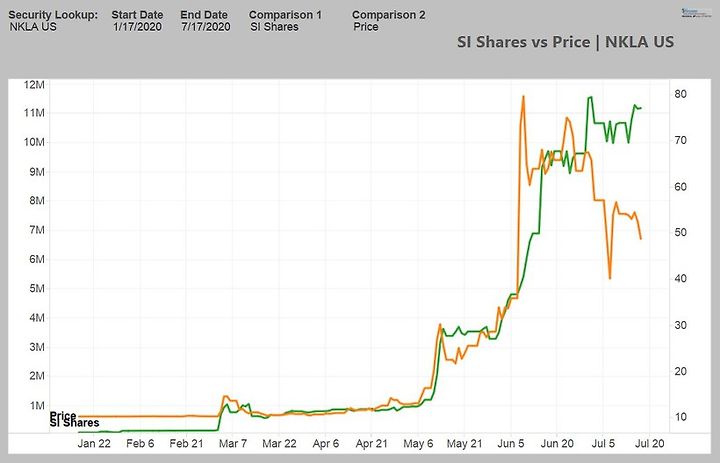This screenshot has height=463, width=720.
Task: Click the Mar 22 date axis label
Action: pyautogui.click(x=279, y=443)
